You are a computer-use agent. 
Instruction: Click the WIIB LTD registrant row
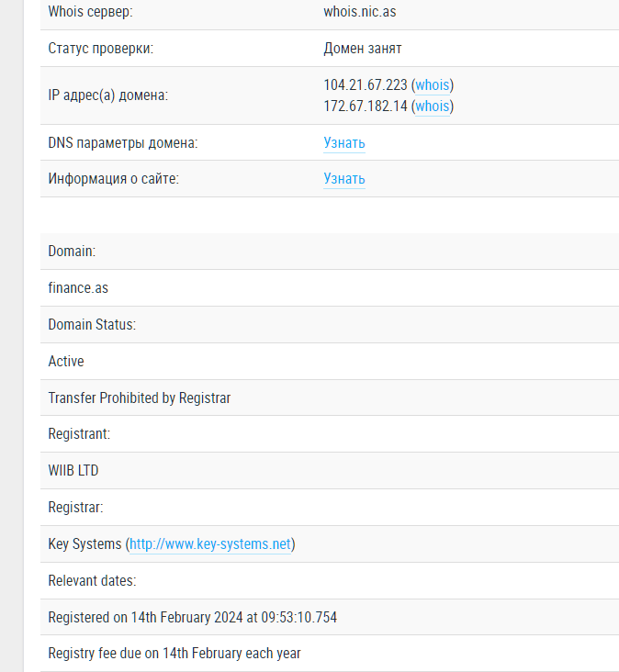[x=73, y=471]
